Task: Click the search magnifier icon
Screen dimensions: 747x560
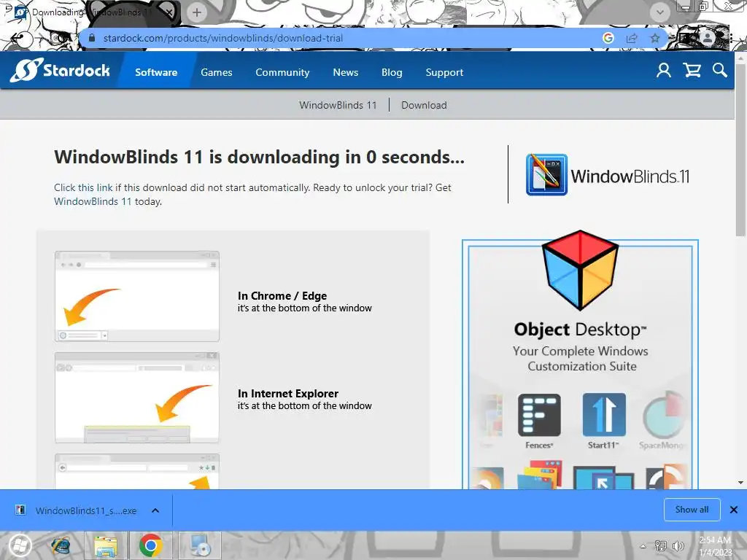Action: pos(720,71)
